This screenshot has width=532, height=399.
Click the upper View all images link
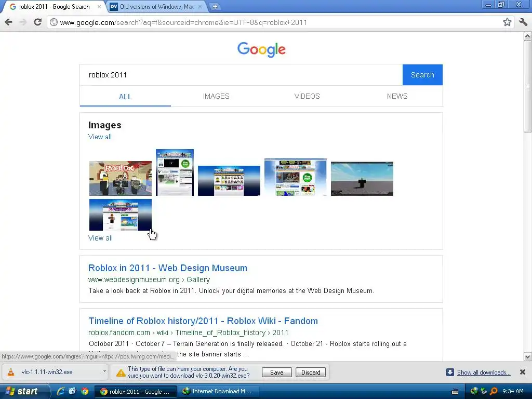100,137
